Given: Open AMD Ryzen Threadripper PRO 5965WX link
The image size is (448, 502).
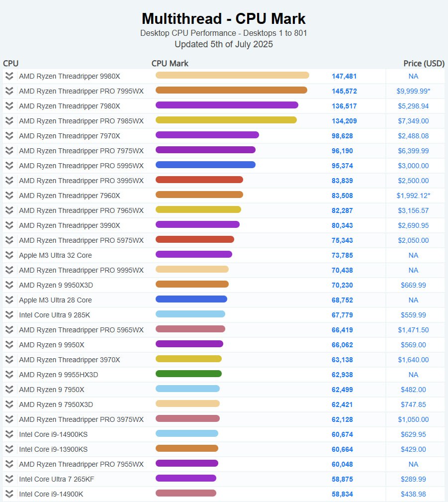Looking at the screenshot, I should 81,330.
